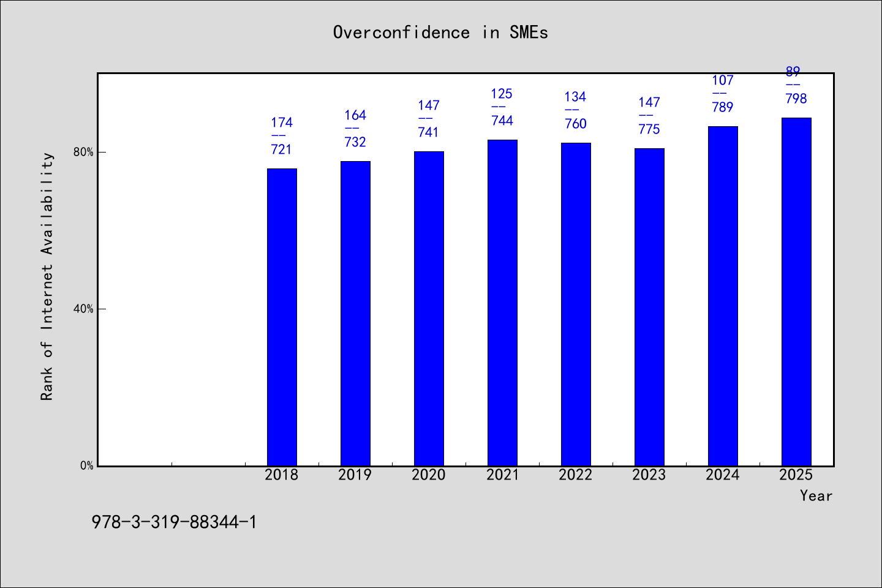The image size is (882, 588).
Task: Click the 164 label above the 2019 bar
Action: pos(355,115)
